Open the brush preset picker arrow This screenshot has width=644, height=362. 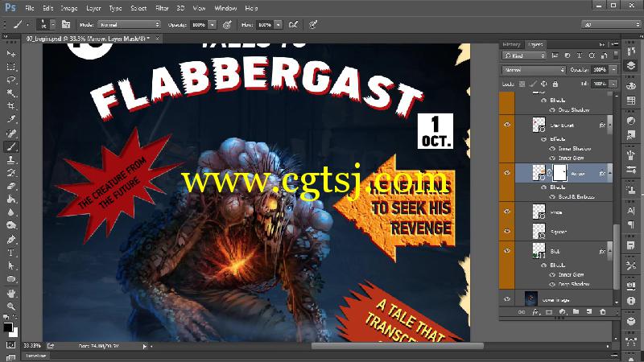click(x=52, y=25)
